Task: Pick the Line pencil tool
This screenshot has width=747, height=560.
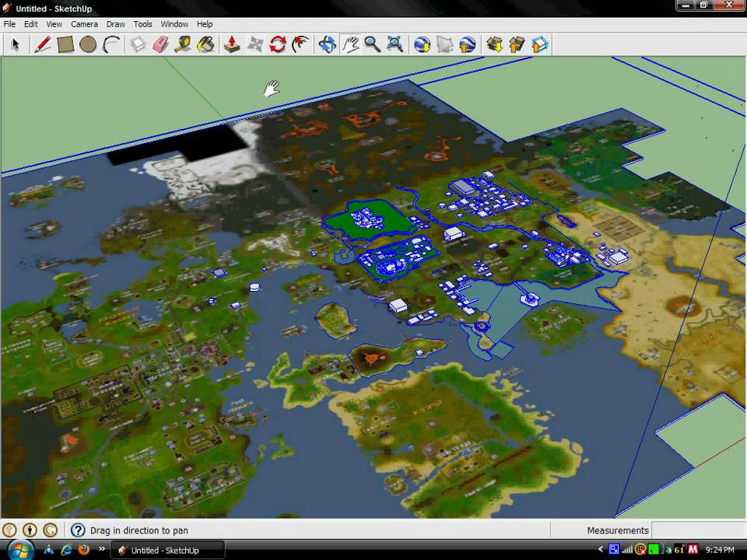Action: click(42, 45)
